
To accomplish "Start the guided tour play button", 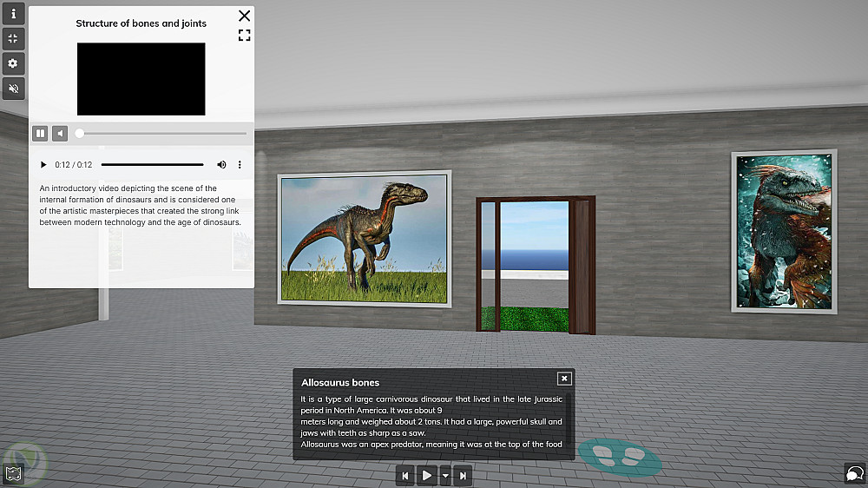I will (x=427, y=475).
